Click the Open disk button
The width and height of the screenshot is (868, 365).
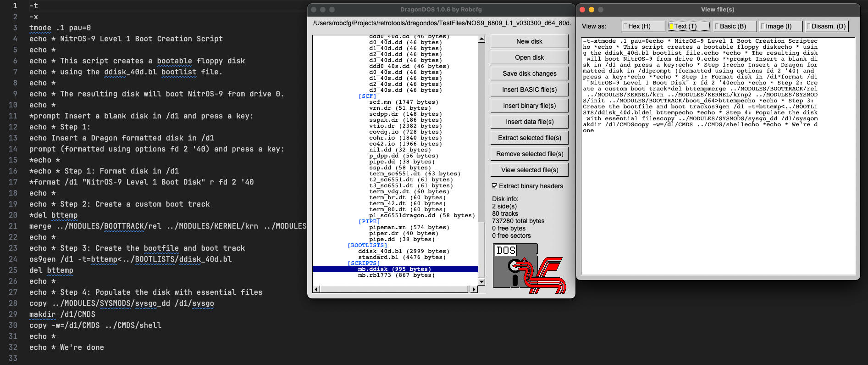coord(529,57)
